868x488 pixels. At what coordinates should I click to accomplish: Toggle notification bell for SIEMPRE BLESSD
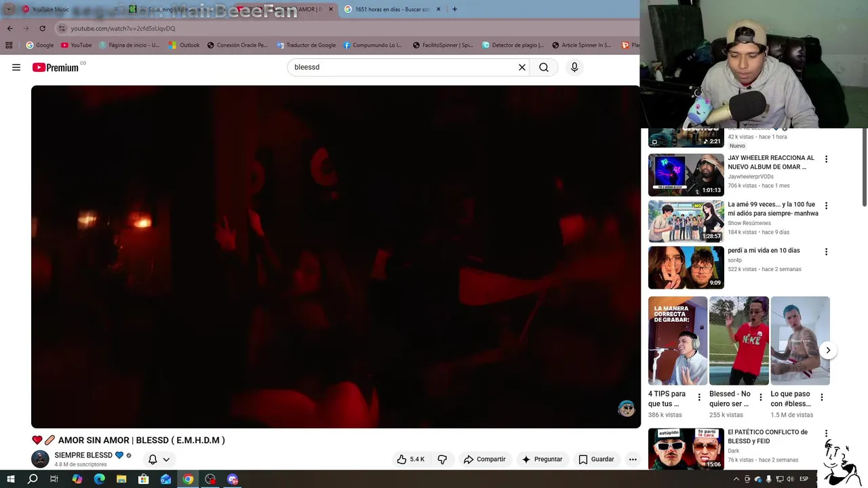(x=153, y=459)
